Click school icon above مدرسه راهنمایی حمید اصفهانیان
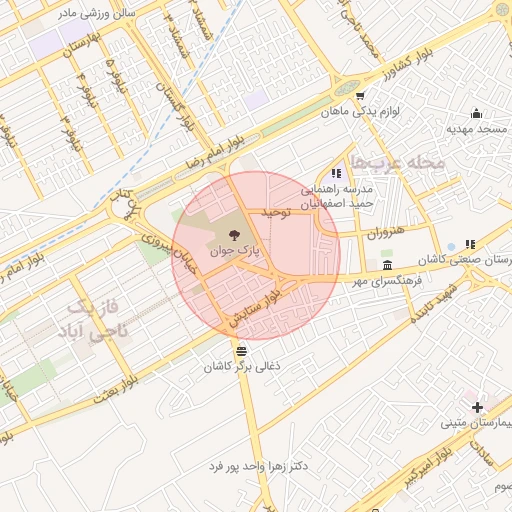The height and width of the screenshot is (512, 512). point(336,173)
